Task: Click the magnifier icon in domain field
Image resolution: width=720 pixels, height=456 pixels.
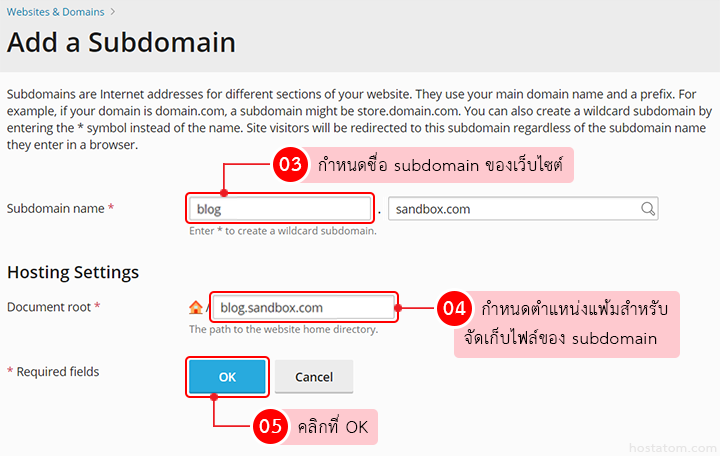Action: click(648, 209)
